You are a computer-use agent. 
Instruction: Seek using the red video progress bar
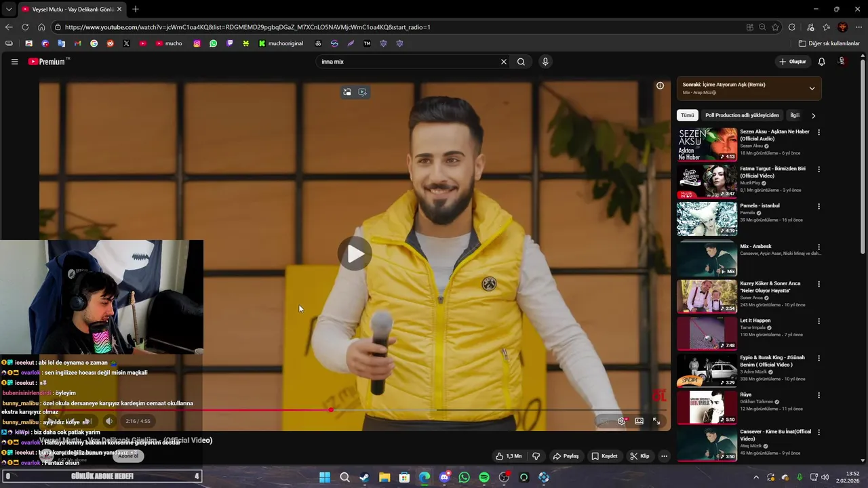tap(353, 410)
